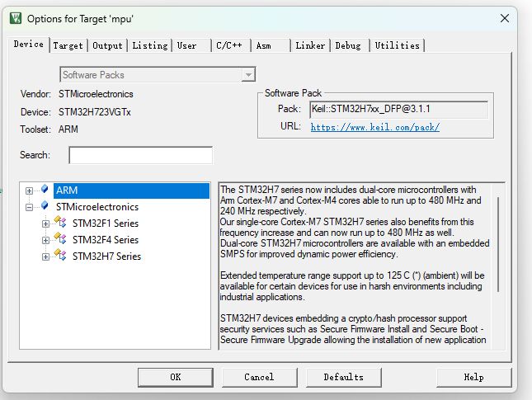Select the STM32F4 Series row
Image resolution: width=532 pixels, height=400 pixels.
[x=106, y=239]
